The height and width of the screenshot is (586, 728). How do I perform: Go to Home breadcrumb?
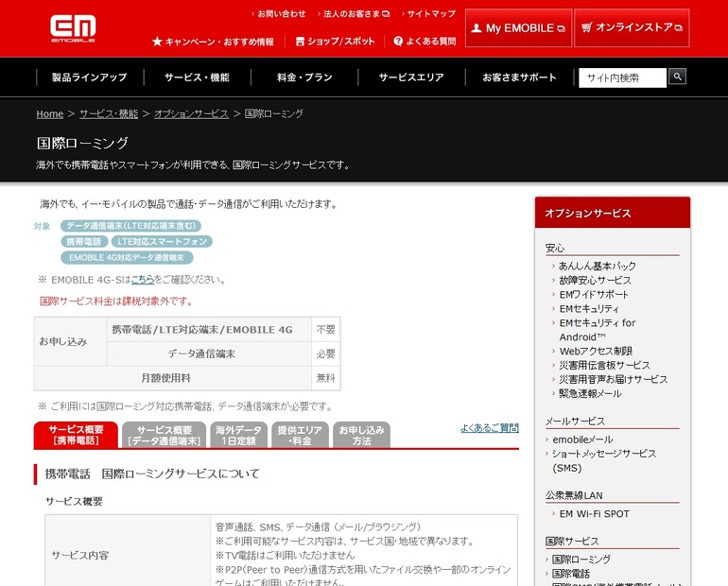(x=50, y=113)
